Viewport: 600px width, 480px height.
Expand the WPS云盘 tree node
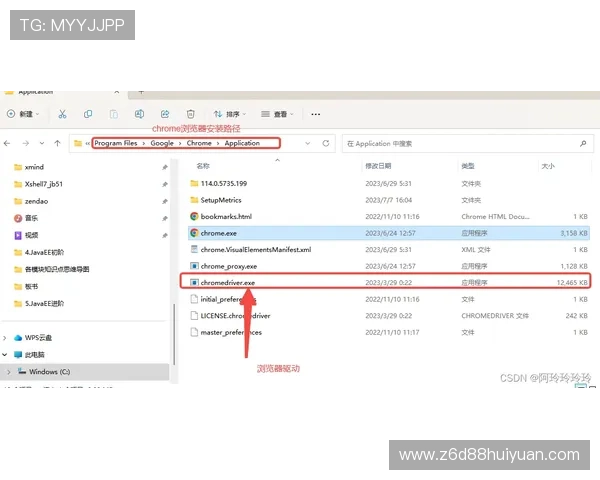point(5,338)
